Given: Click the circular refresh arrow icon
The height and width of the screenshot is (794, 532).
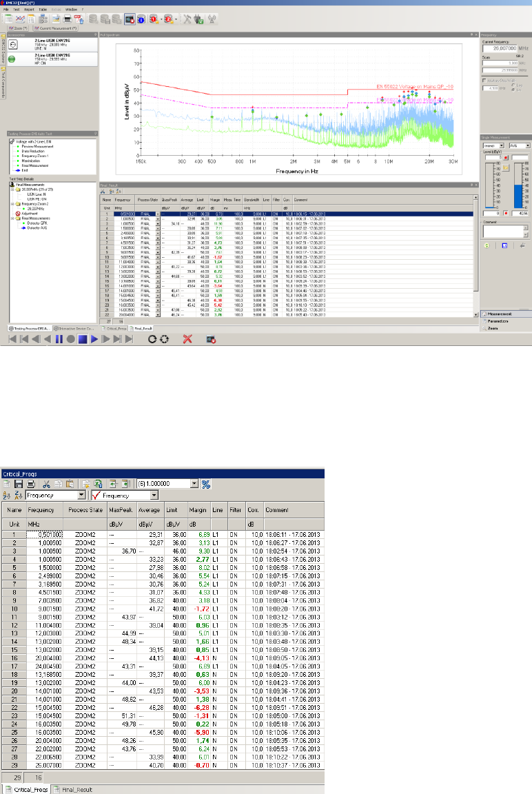Looking at the screenshot, I should (x=152, y=339).
